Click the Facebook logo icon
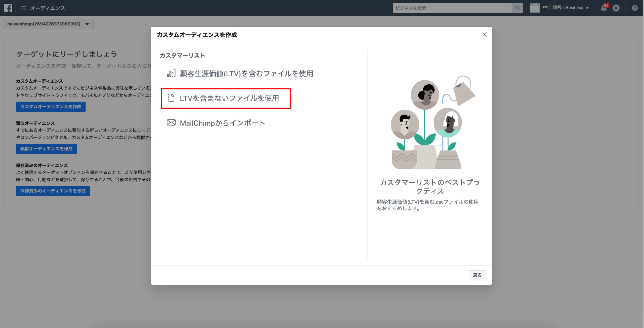 point(8,8)
